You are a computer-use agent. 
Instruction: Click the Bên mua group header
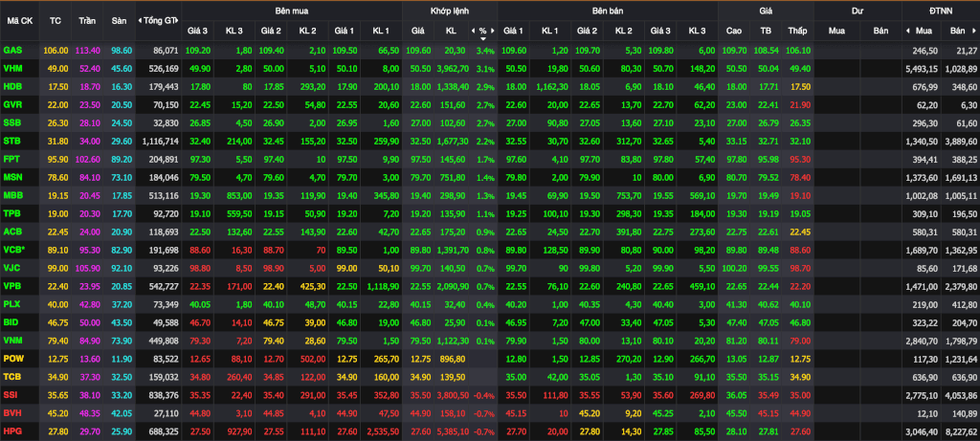click(x=291, y=11)
